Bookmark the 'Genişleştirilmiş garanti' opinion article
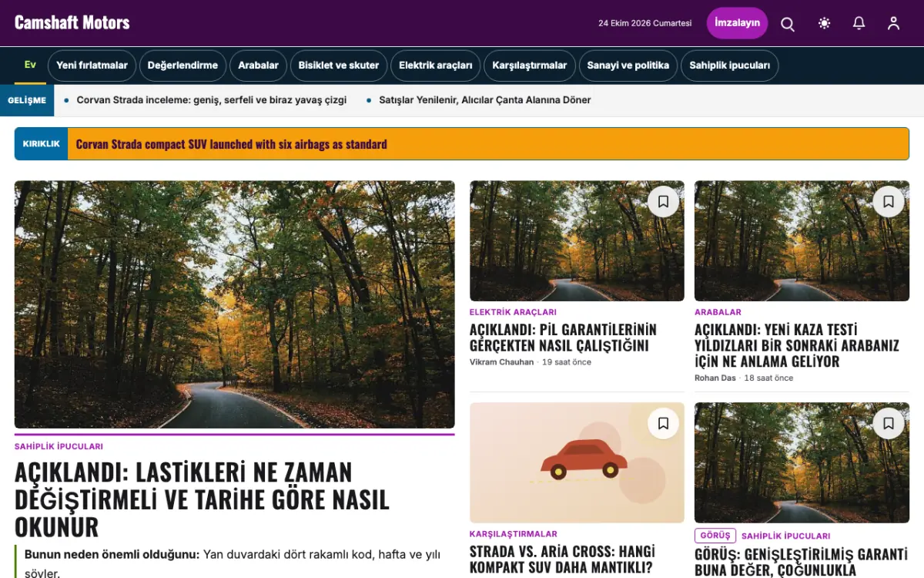This screenshot has height=578, width=924. [x=888, y=423]
